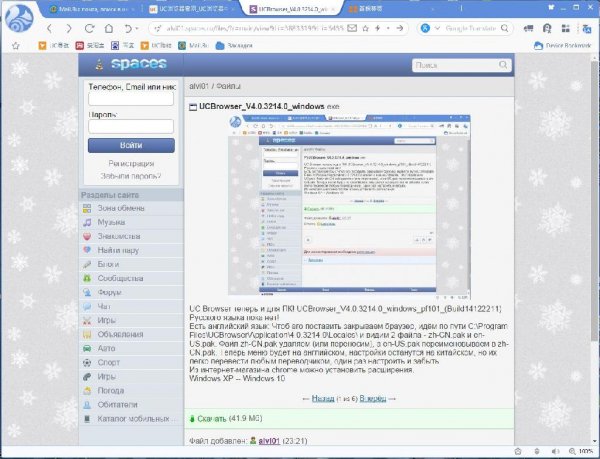Open the Музыка section
Image resolution: width=600 pixels, height=459 pixels.
pos(131,222)
